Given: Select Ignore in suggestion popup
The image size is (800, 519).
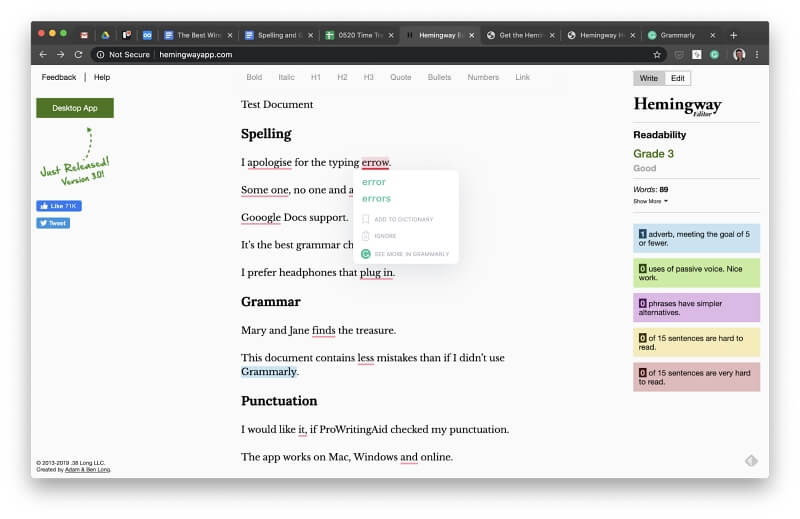Looking at the screenshot, I should [x=385, y=236].
